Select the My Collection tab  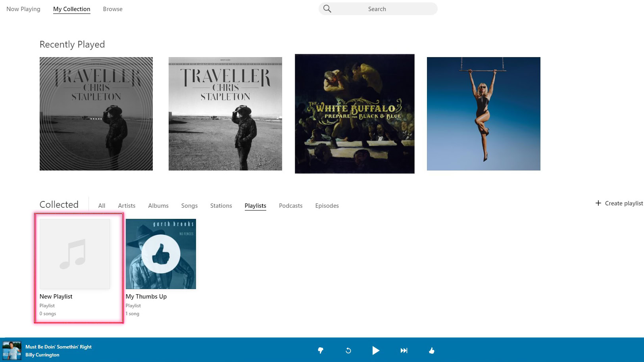click(x=72, y=9)
